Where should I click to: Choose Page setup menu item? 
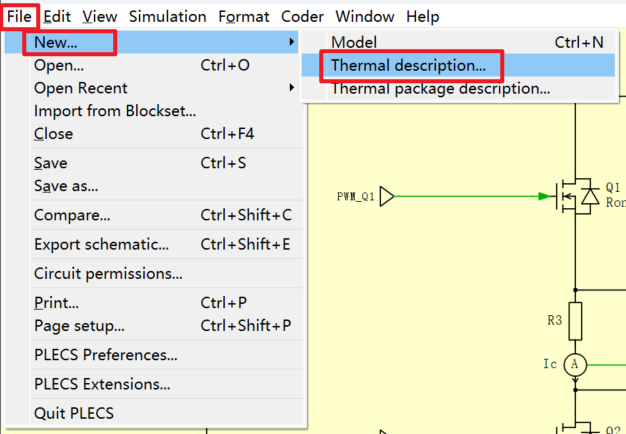point(79,325)
